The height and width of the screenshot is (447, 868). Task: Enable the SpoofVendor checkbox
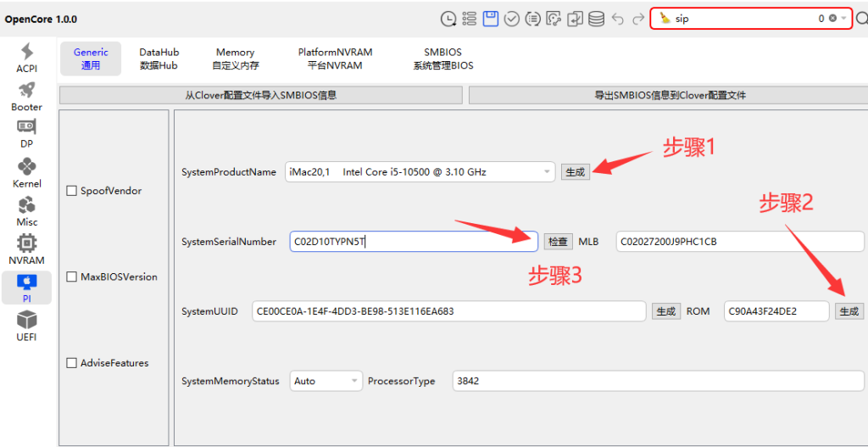[71, 191]
